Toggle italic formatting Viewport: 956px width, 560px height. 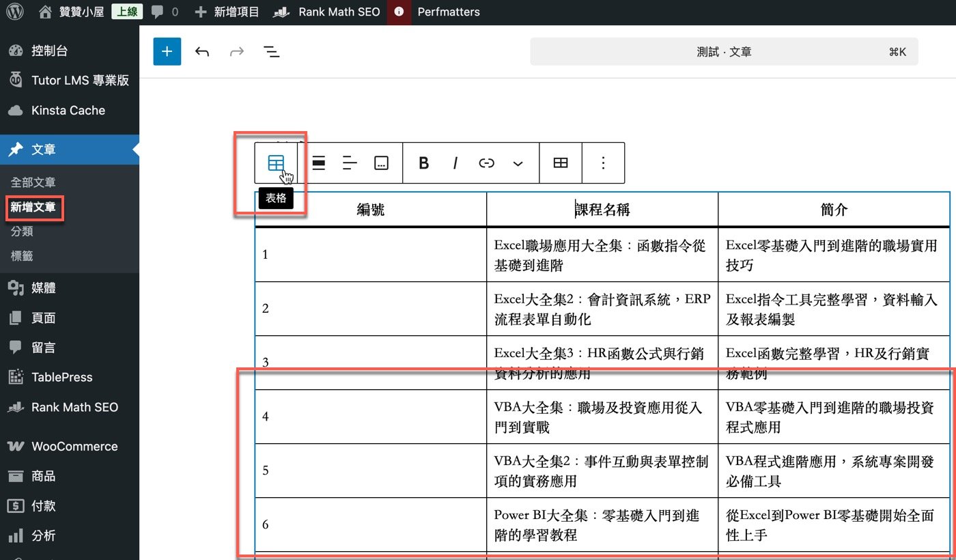(455, 163)
